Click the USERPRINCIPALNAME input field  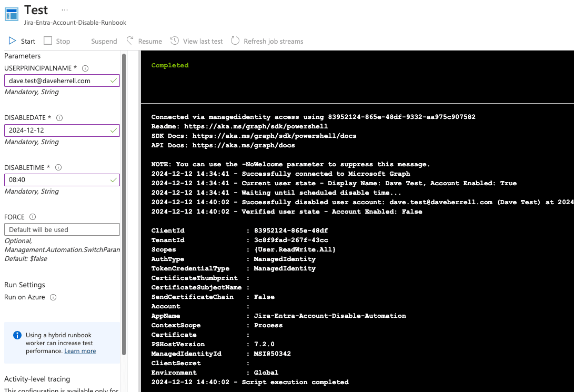tap(62, 81)
